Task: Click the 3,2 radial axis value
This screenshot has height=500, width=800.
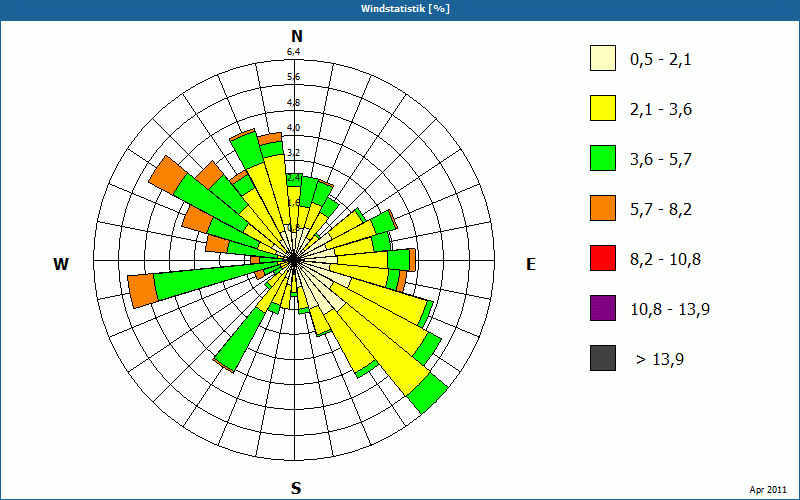Action: [x=293, y=153]
